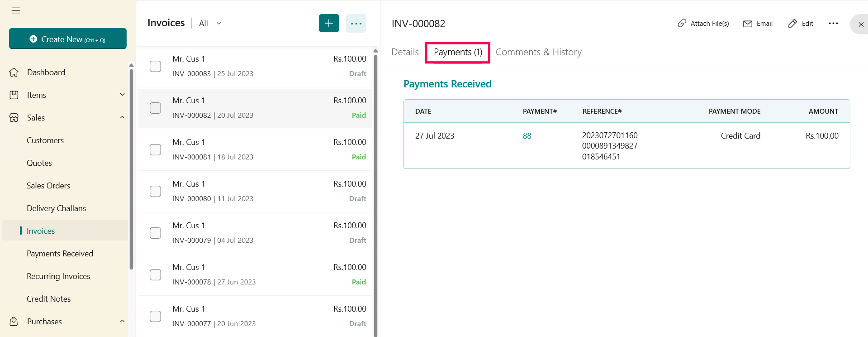
Task: Click the Email envelope icon
Action: [x=747, y=24]
